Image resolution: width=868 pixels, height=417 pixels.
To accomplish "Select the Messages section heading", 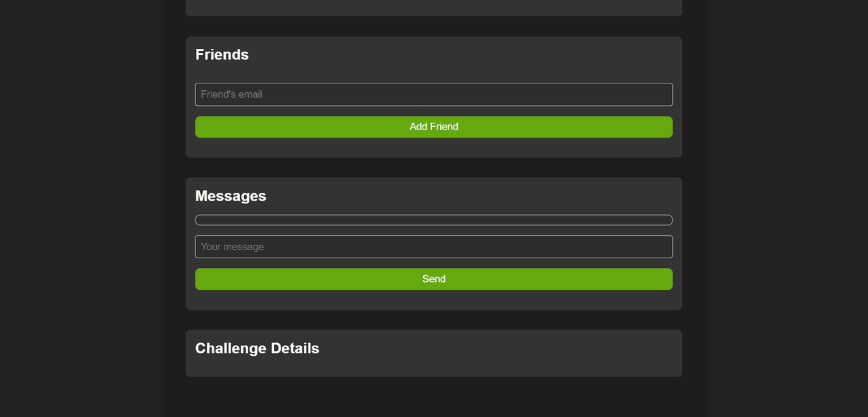I will click(231, 196).
